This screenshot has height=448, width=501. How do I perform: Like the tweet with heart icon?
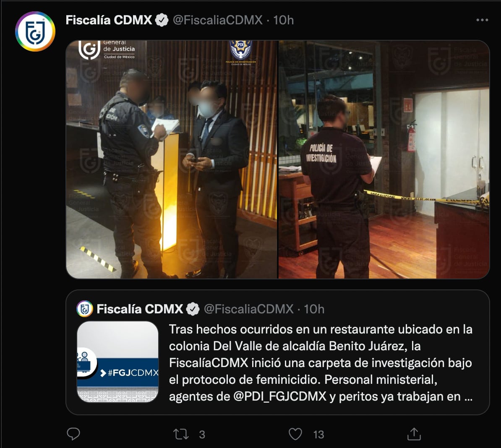point(295,434)
